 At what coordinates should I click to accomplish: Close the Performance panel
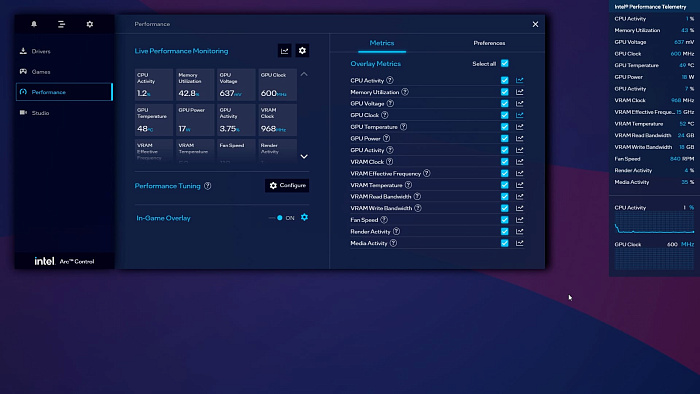pos(535,24)
